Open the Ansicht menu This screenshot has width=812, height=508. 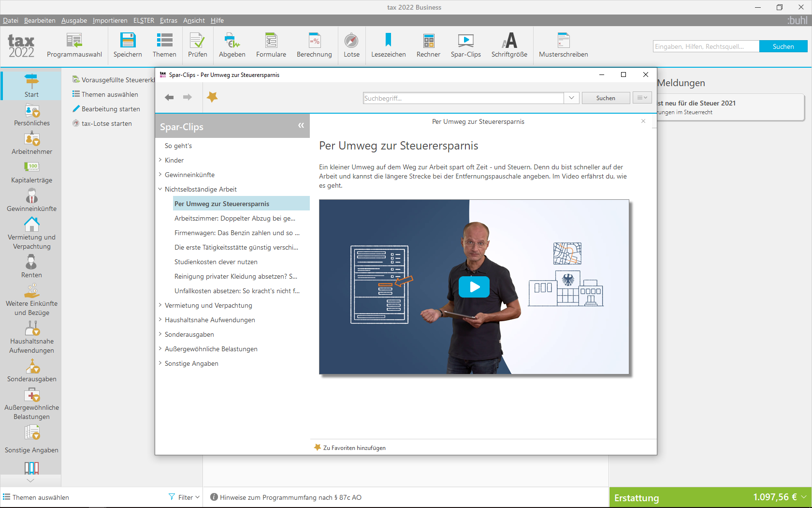click(194, 20)
